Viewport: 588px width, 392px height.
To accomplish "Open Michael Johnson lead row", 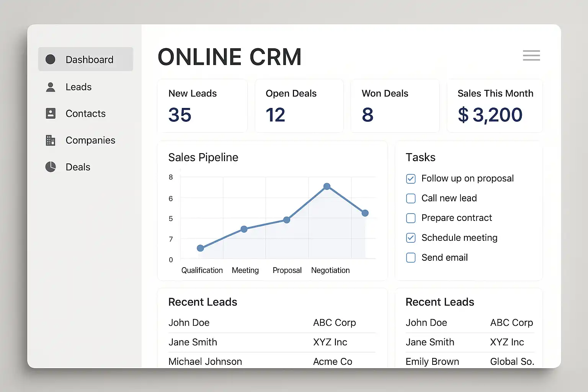I will (x=205, y=361).
